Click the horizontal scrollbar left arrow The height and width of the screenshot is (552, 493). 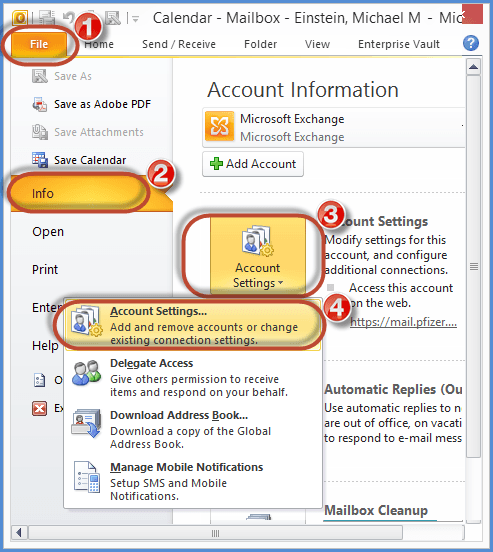[19, 533]
